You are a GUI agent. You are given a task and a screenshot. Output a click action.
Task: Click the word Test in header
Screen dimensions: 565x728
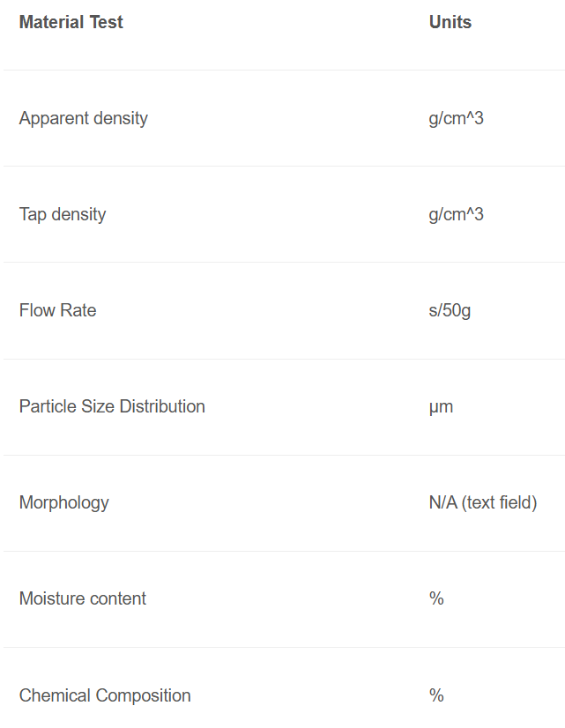click(107, 22)
